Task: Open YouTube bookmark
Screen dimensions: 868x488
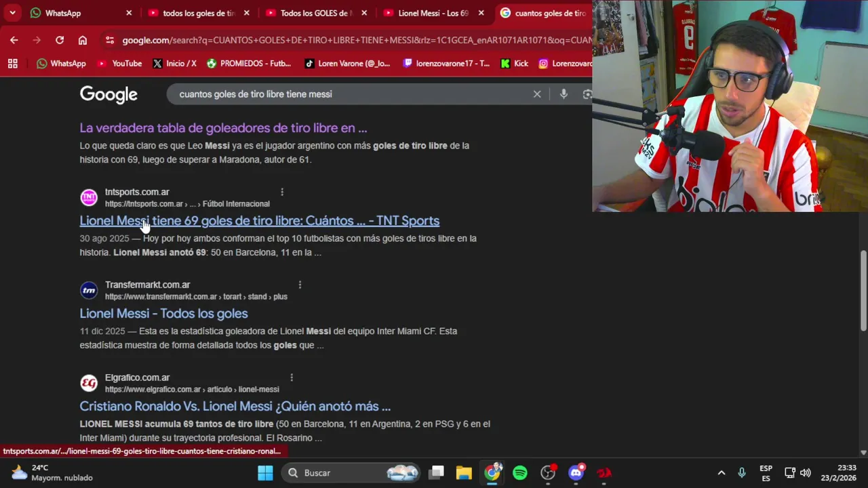Action: tap(119, 63)
